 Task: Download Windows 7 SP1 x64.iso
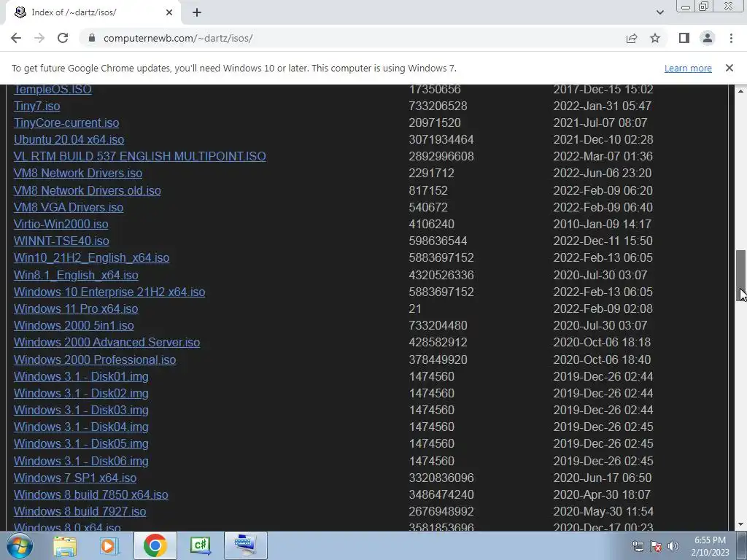pos(75,478)
